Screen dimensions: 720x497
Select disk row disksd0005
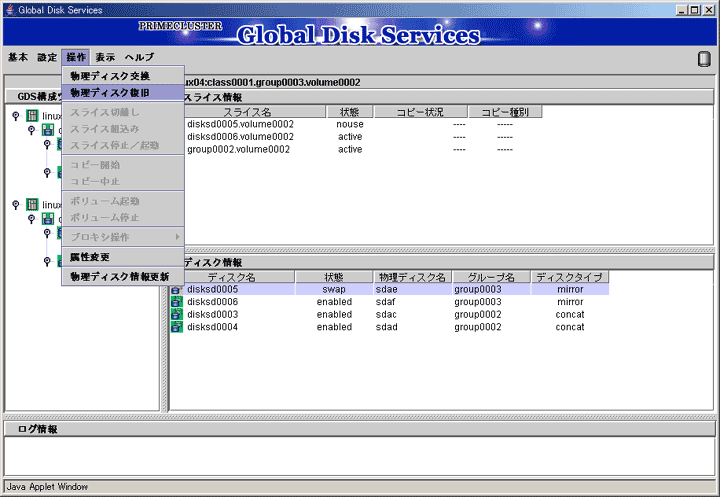(x=389, y=289)
